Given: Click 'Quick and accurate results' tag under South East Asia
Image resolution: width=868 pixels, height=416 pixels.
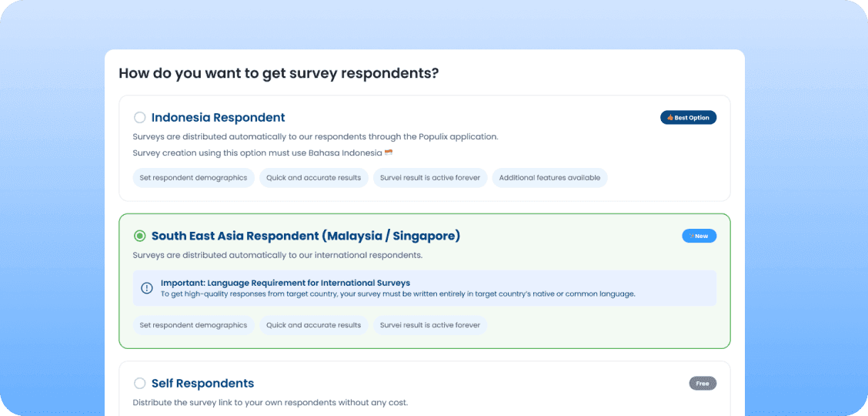Looking at the screenshot, I should (x=313, y=325).
